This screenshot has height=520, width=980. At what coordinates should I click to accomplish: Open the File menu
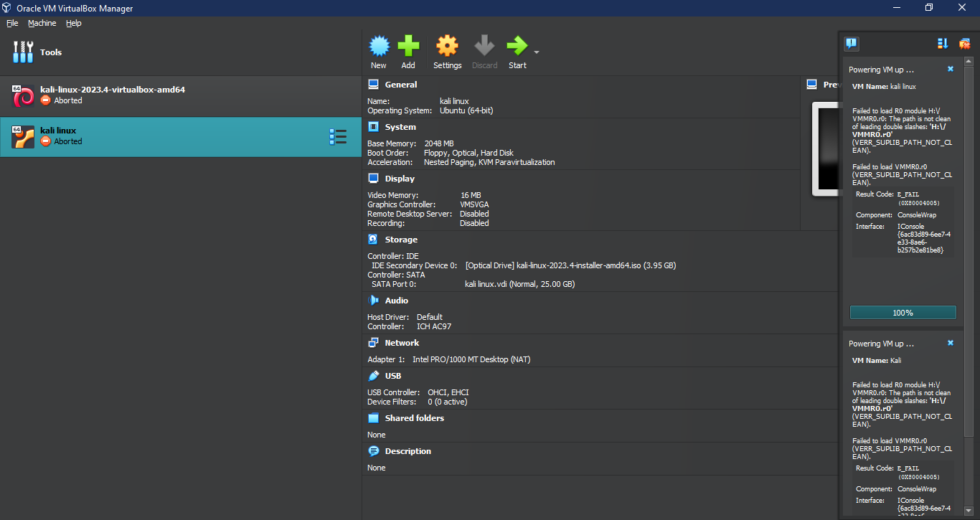[x=12, y=23]
